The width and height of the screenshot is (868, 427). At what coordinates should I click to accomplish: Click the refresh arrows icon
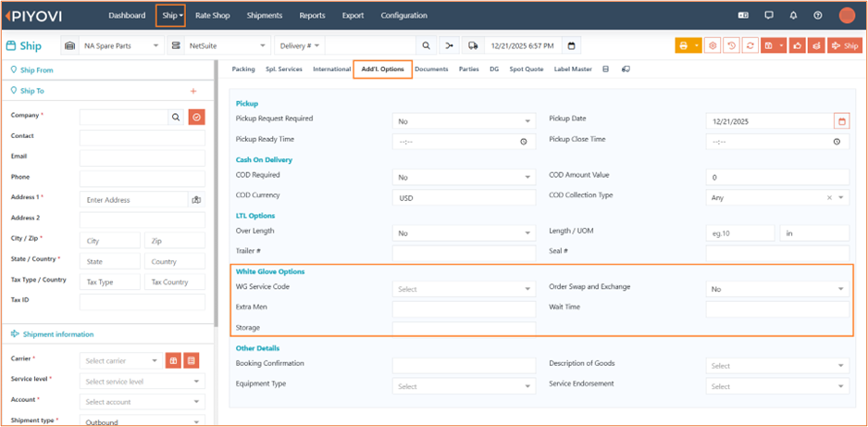click(750, 46)
